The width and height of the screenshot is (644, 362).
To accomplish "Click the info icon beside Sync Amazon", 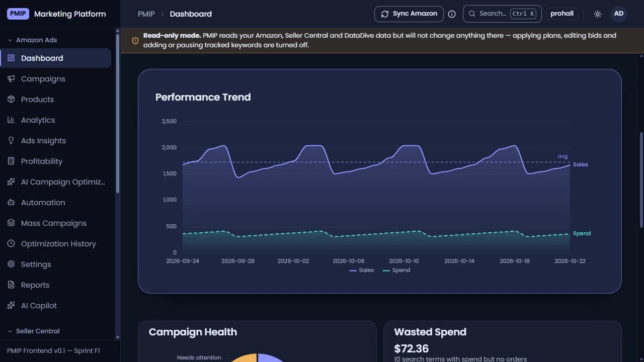I will point(452,14).
